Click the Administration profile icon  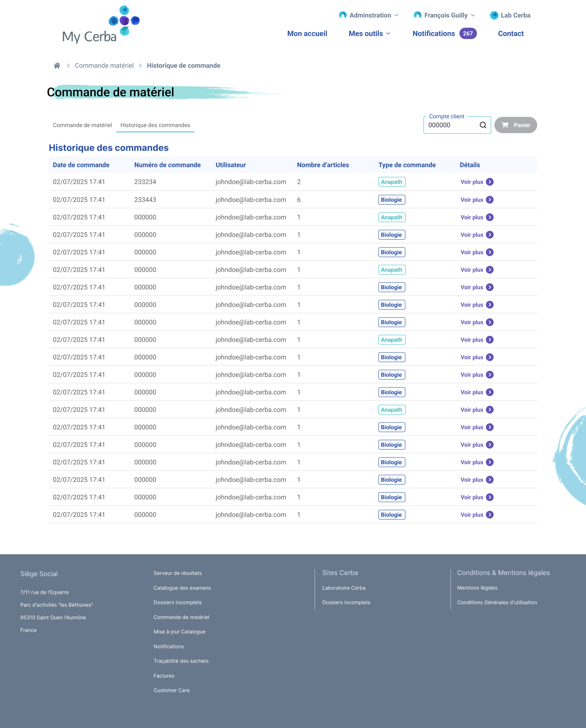point(343,15)
